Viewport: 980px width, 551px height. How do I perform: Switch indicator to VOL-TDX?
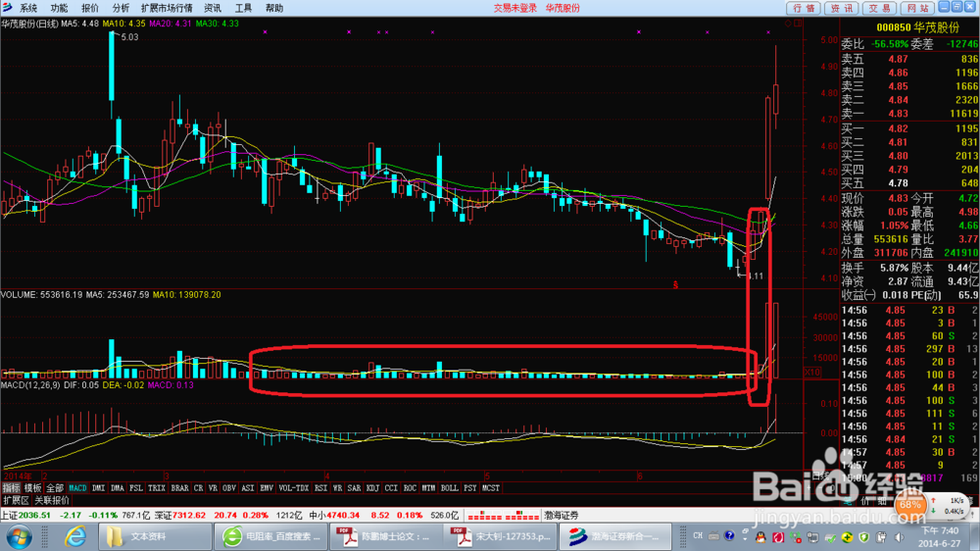click(293, 488)
